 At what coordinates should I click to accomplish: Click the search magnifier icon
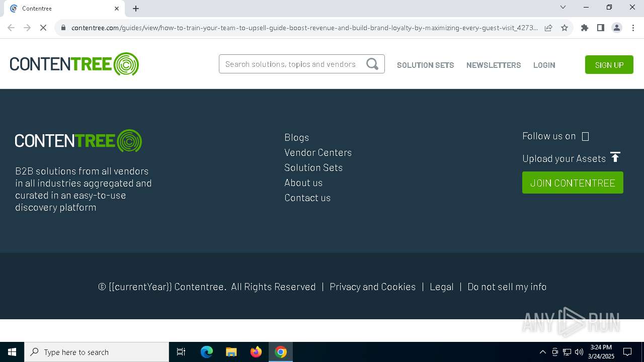coord(372,64)
